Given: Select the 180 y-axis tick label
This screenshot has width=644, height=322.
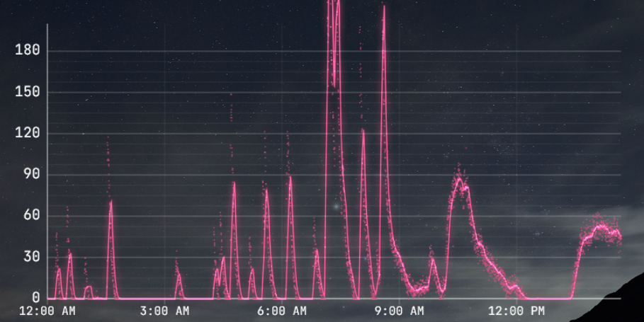Looking at the screenshot, I should [27, 51].
